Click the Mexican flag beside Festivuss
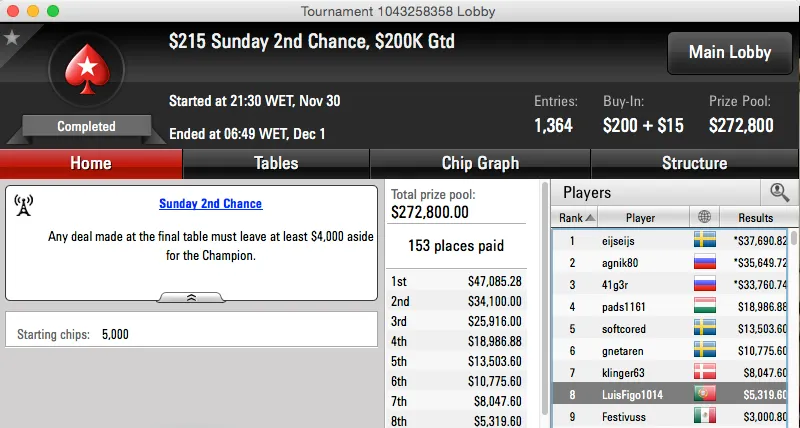The width and height of the screenshot is (800, 428). click(x=704, y=416)
